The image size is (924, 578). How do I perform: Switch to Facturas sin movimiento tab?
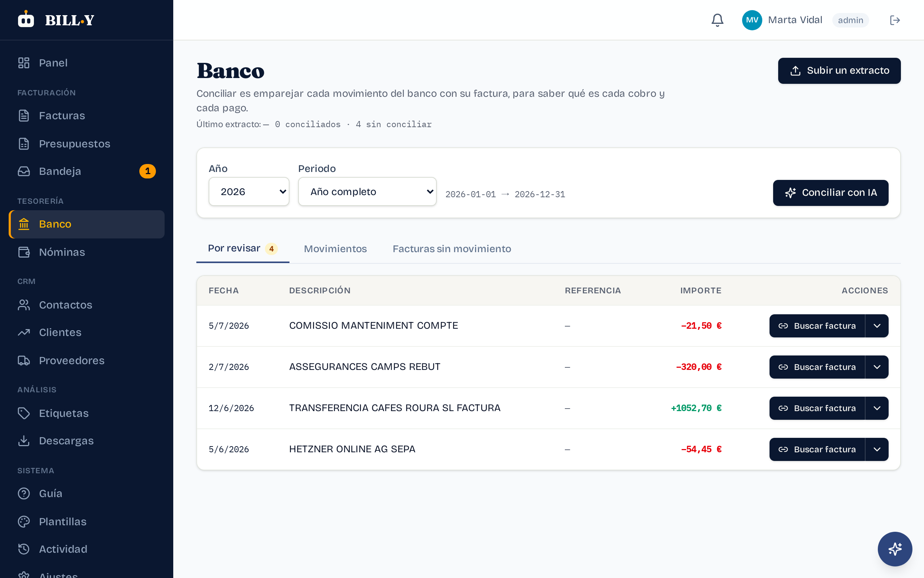point(452,249)
